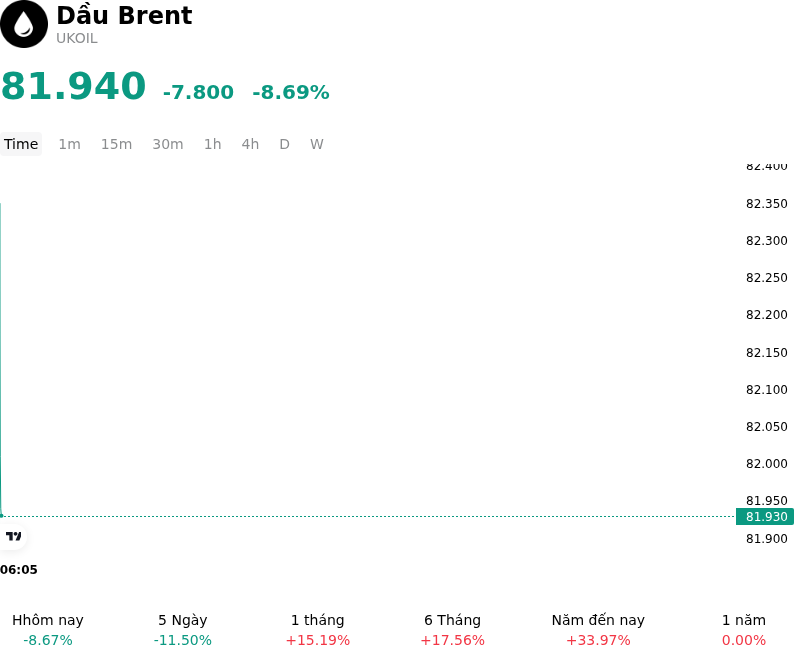Select the 5 Ngày performance range
Image resolution: width=800 pixels, height=660 pixels.
click(x=183, y=630)
